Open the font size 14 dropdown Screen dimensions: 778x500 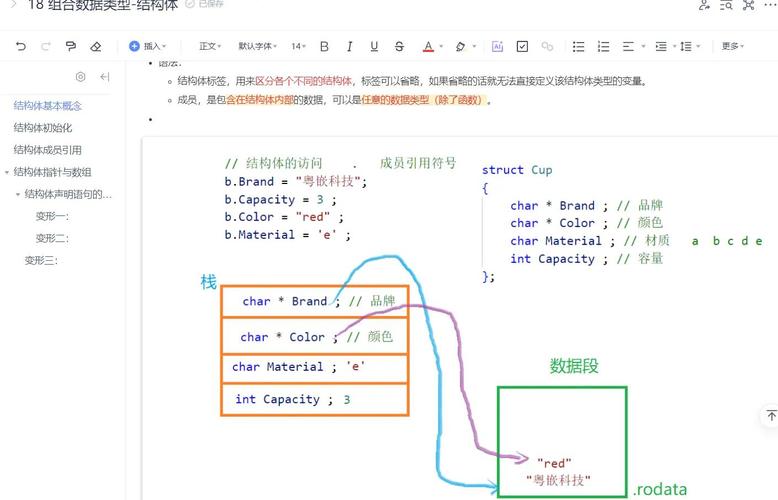(298, 46)
